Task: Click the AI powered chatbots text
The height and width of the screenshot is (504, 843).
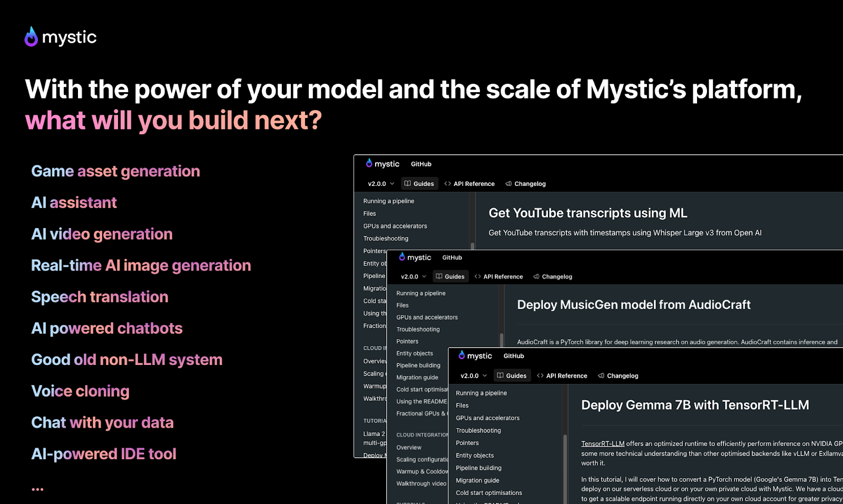Action: click(106, 329)
